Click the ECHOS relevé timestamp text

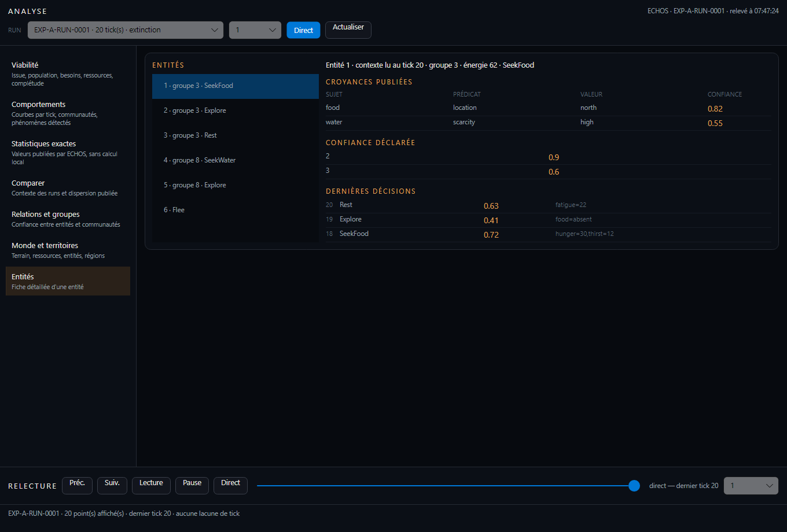[x=713, y=11]
